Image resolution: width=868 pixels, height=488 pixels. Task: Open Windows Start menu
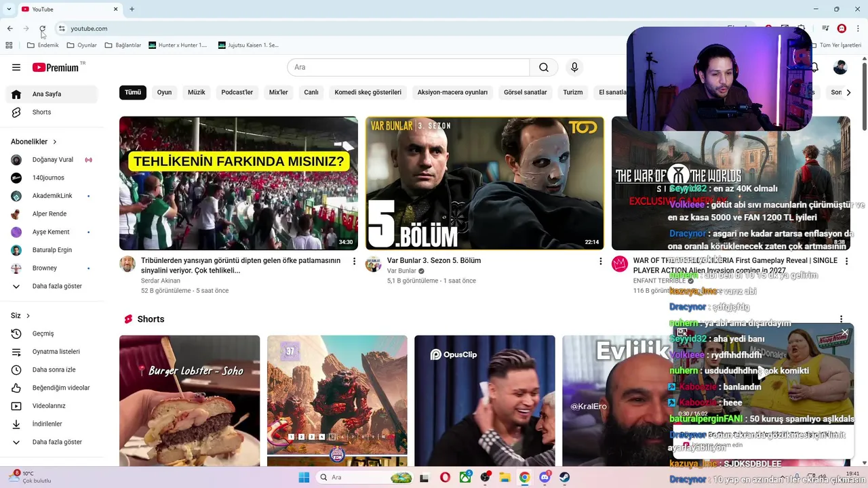[304, 477]
